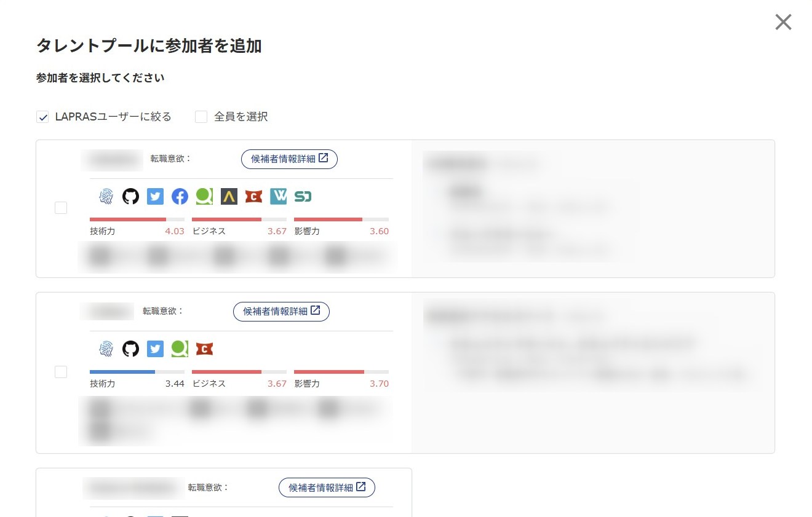Click Qiita icon in first candidate card

(x=204, y=197)
